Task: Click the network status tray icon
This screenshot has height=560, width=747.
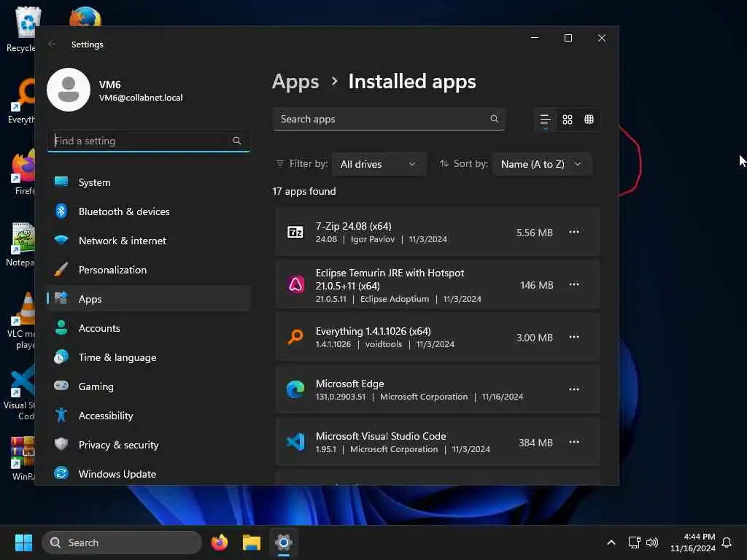Action: point(634,542)
